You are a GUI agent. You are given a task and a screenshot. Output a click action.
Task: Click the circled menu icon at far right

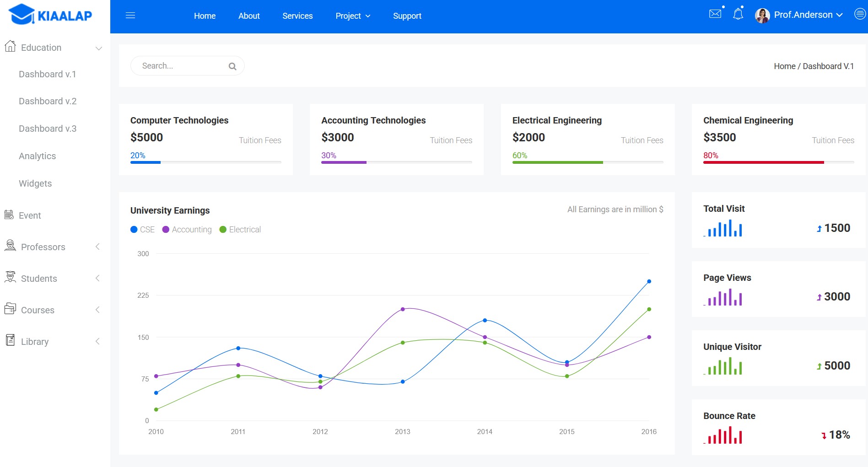pyautogui.click(x=860, y=14)
